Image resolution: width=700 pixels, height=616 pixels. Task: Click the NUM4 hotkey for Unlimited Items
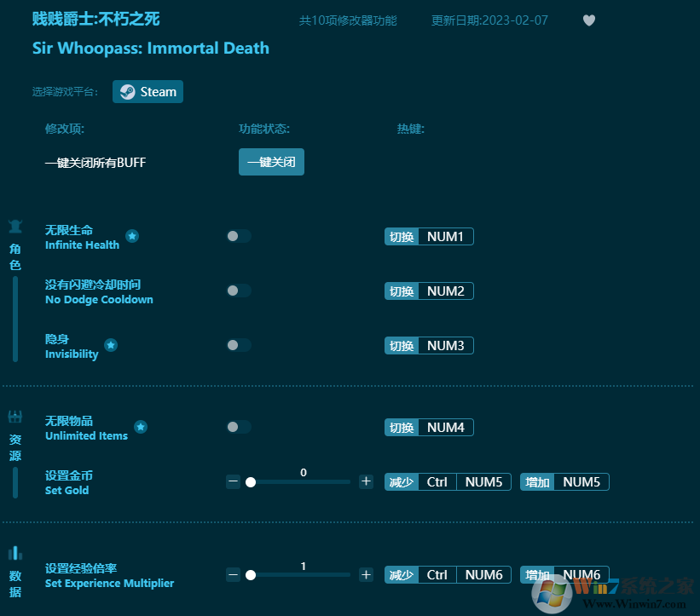pyautogui.click(x=446, y=428)
